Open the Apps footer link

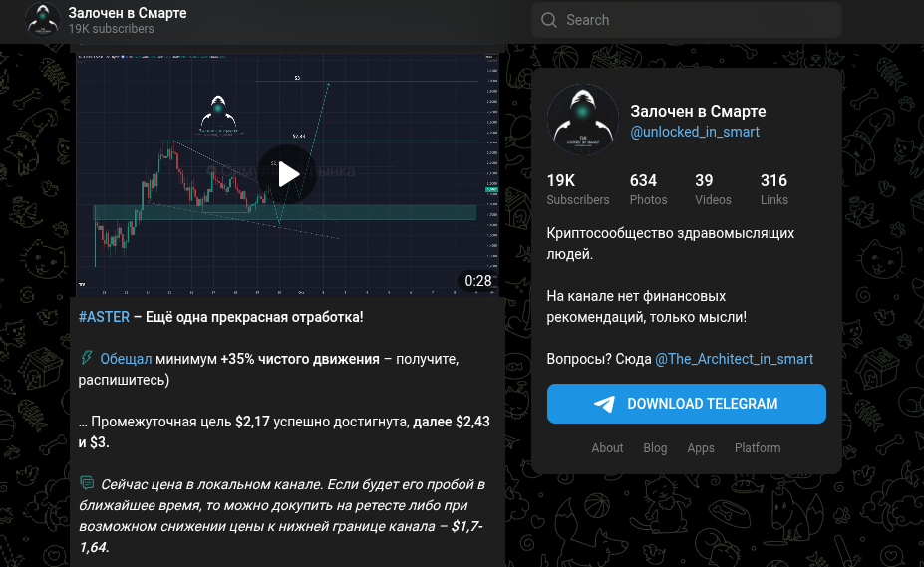(701, 448)
